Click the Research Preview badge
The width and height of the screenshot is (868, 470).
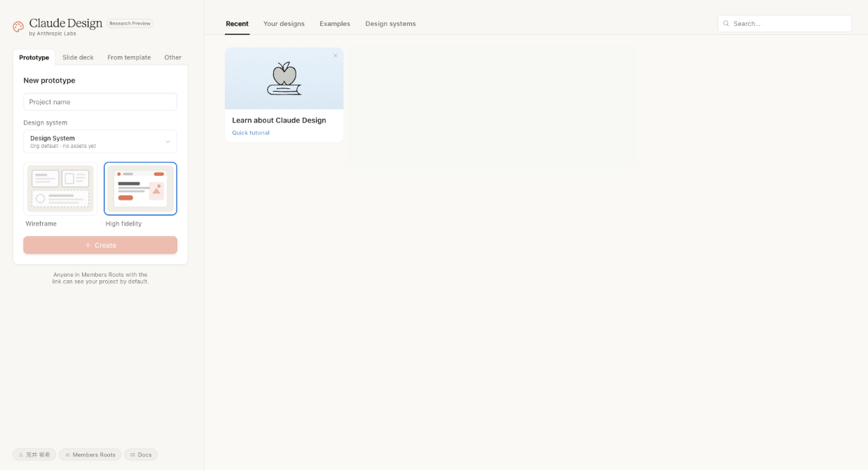[130, 23]
